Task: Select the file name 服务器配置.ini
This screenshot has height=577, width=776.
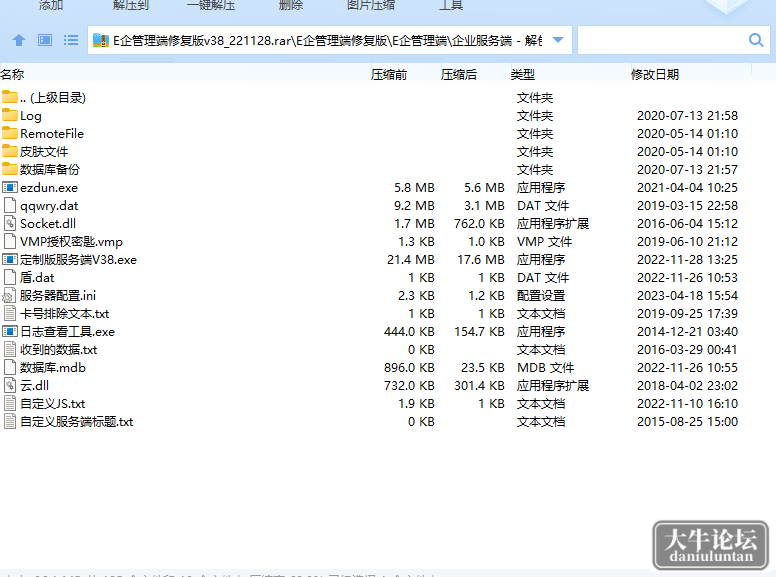Action: pos(58,296)
